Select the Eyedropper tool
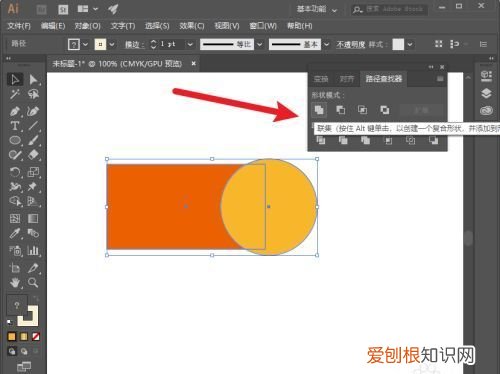 [15, 233]
